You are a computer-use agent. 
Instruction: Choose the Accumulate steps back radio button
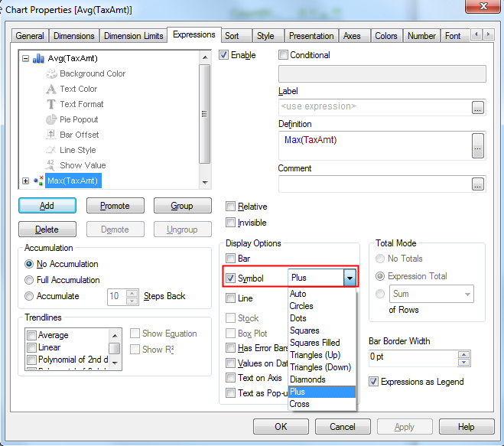pyautogui.click(x=29, y=296)
